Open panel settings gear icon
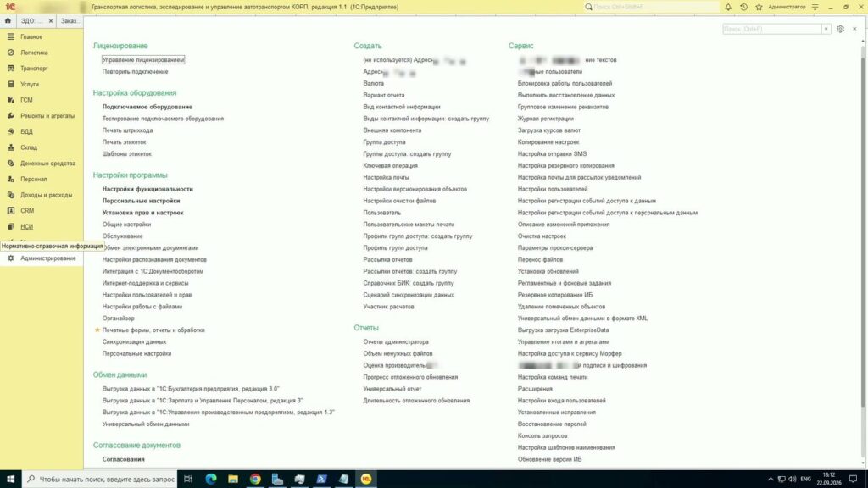The image size is (868, 488). coord(840,29)
